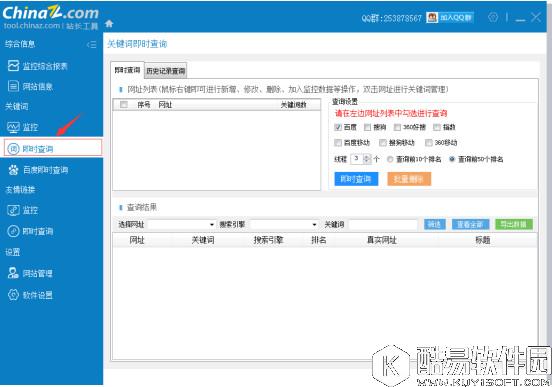Screen dimensions: 552x387
Task: Open 即时查询 under the 友情链接 section
Action: click(31, 231)
